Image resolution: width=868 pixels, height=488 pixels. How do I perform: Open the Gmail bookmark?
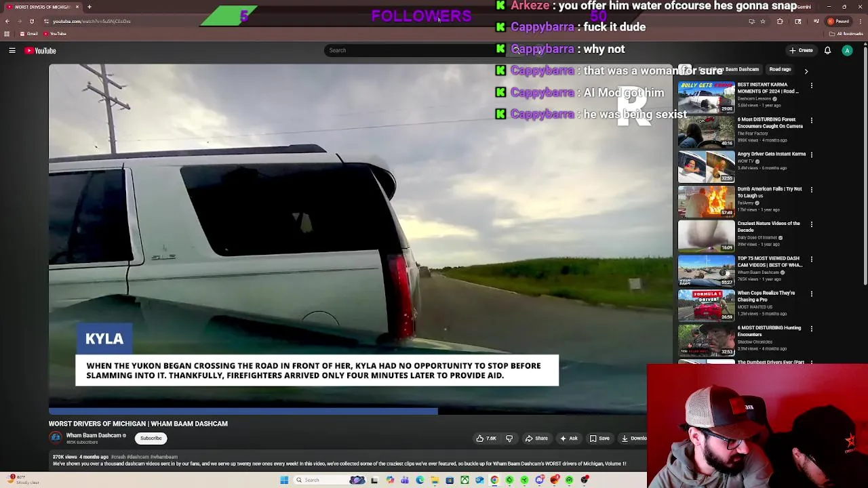tap(28, 34)
